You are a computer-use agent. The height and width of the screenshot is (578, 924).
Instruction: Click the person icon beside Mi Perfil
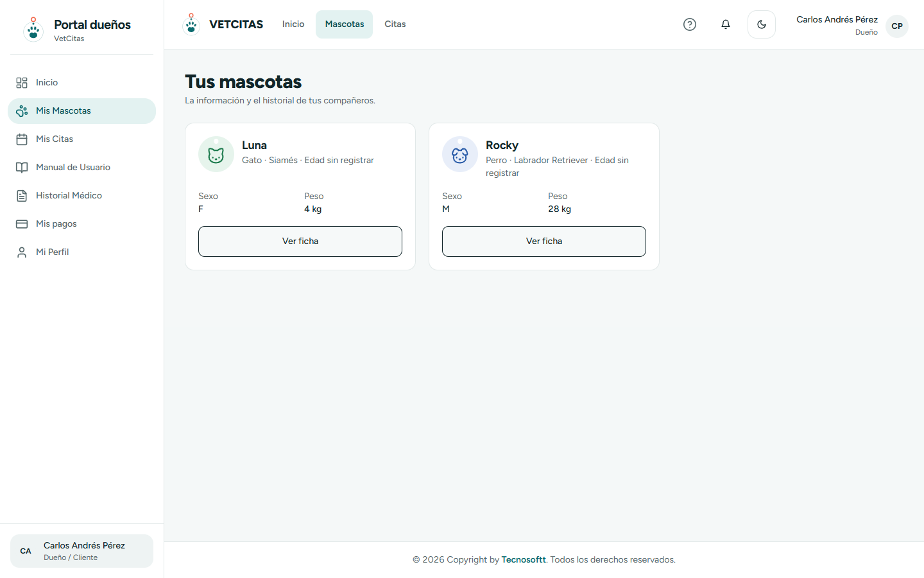tap(22, 252)
